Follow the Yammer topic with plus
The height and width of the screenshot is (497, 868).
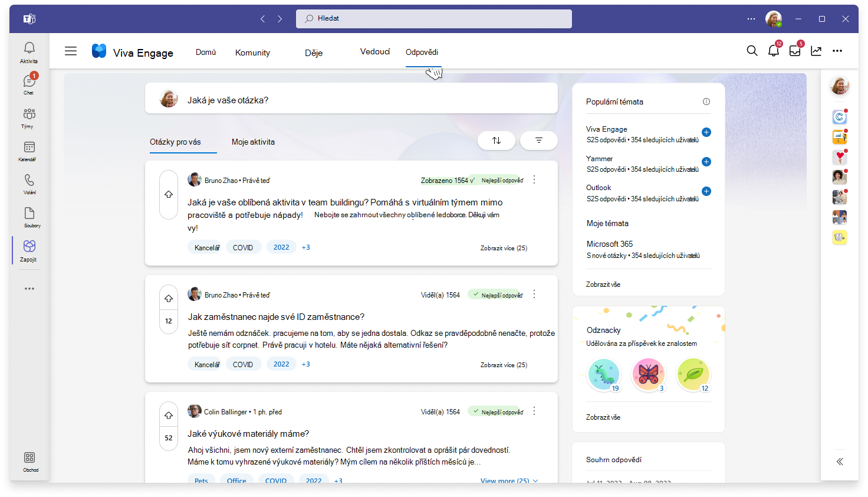click(706, 162)
